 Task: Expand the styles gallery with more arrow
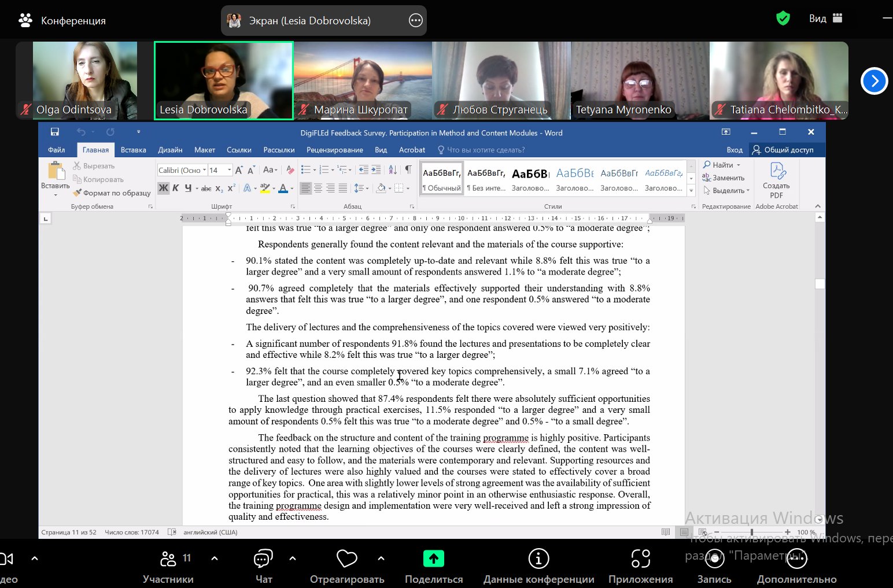click(x=691, y=190)
